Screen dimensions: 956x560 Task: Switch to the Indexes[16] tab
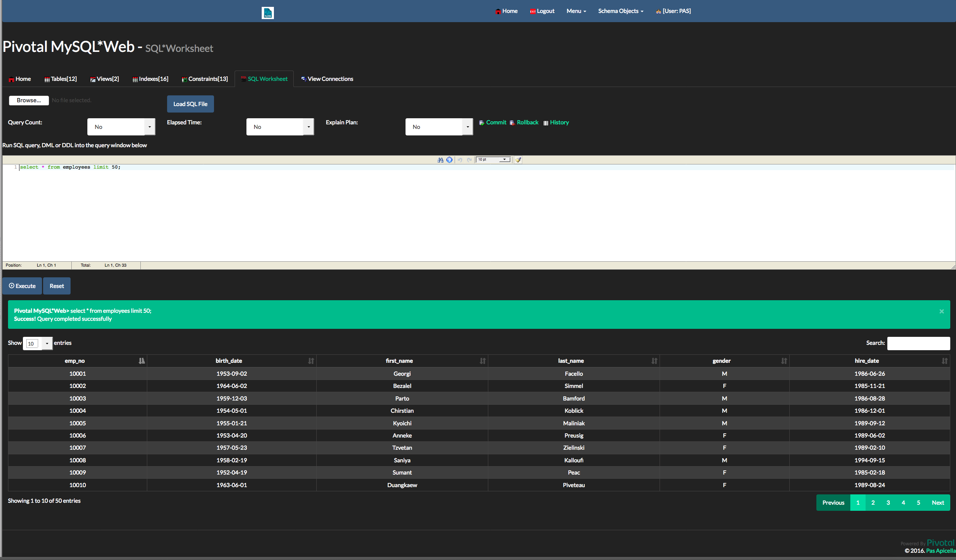tap(150, 79)
